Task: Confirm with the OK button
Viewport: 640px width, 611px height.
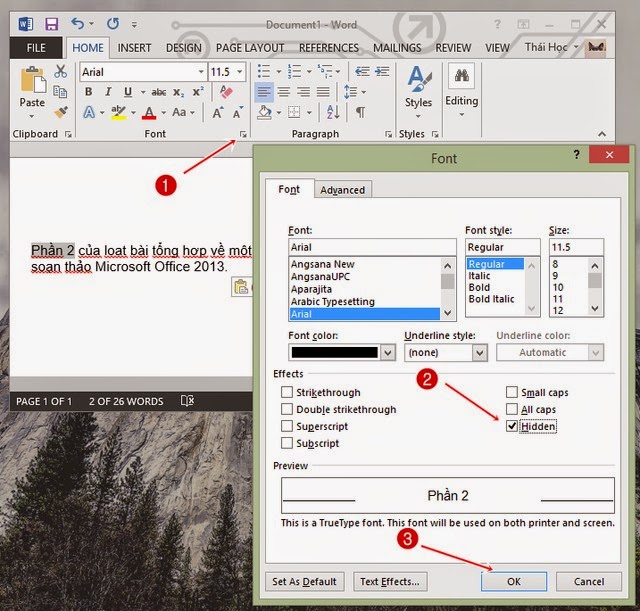Action: (514, 581)
